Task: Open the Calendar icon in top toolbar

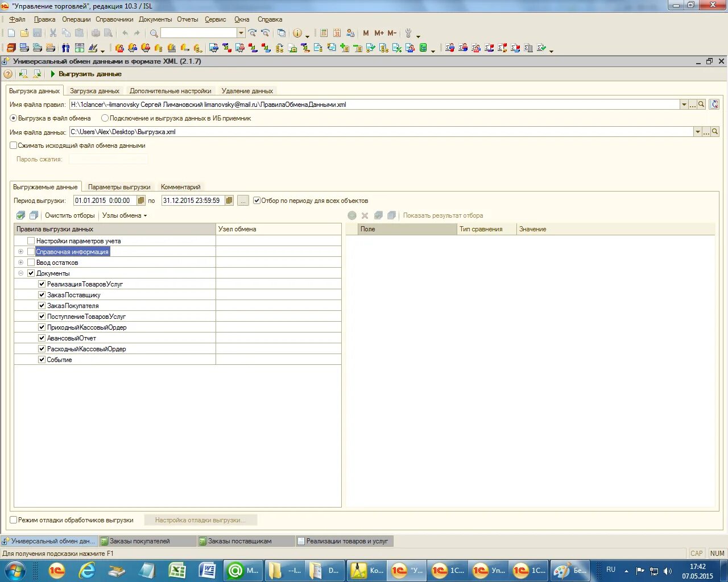Action: tap(337, 33)
